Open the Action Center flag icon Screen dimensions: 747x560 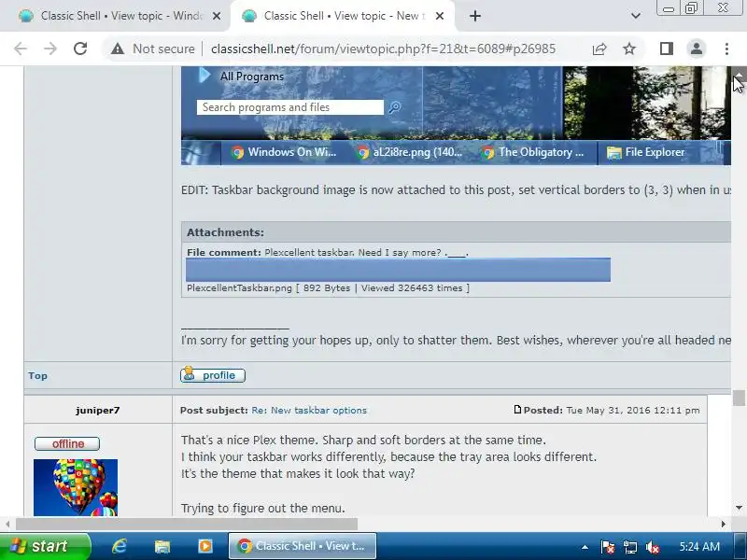pyautogui.click(x=608, y=547)
